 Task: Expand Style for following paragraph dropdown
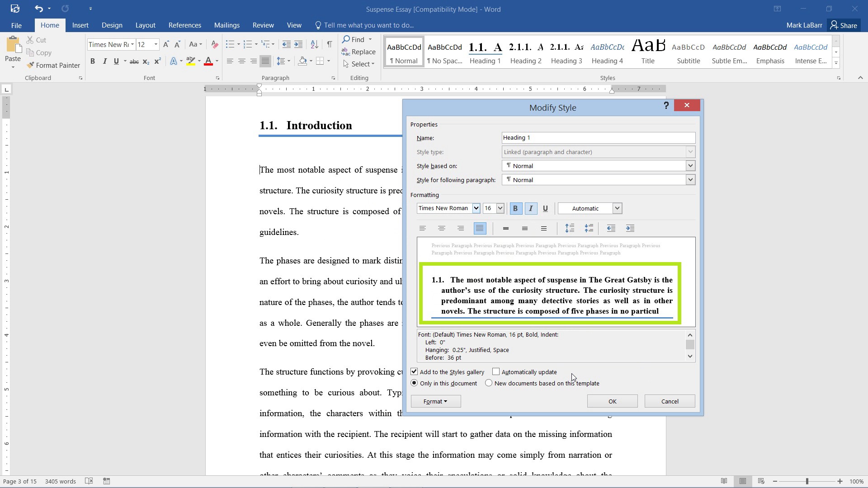point(690,179)
